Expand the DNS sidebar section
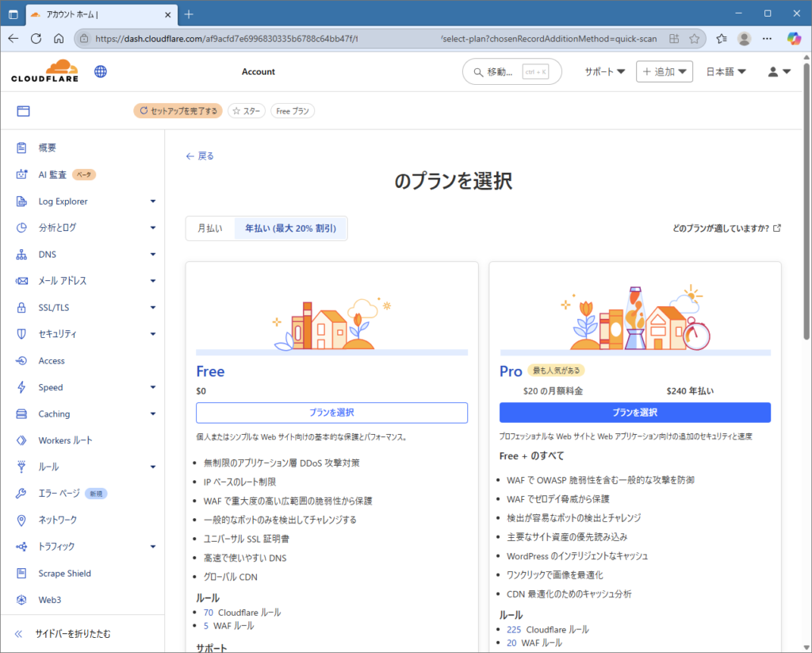812x653 pixels. pyautogui.click(x=153, y=255)
